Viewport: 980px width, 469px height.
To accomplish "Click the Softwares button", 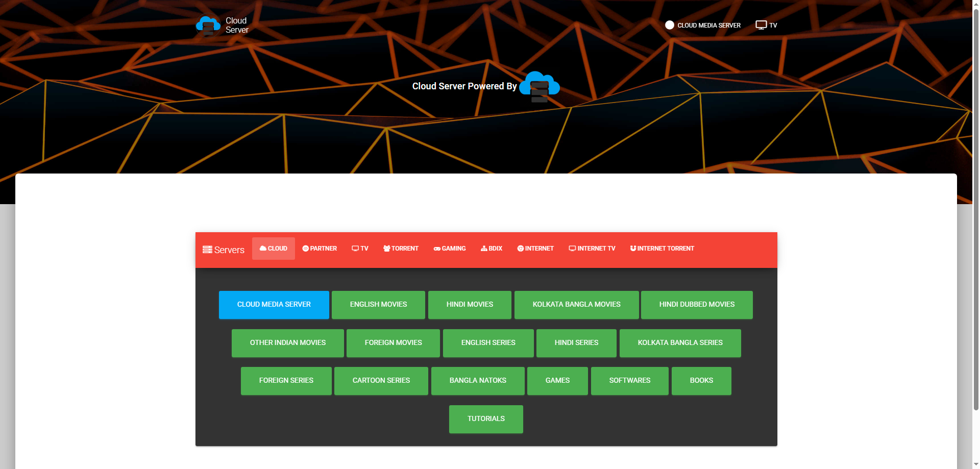I will click(x=629, y=381).
